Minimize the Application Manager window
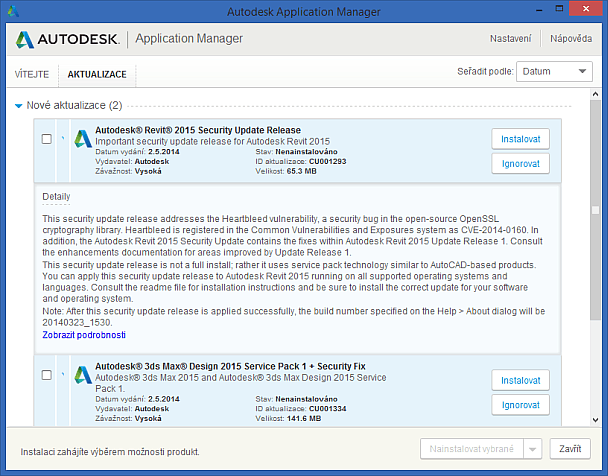The image size is (608, 476). click(x=539, y=9)
